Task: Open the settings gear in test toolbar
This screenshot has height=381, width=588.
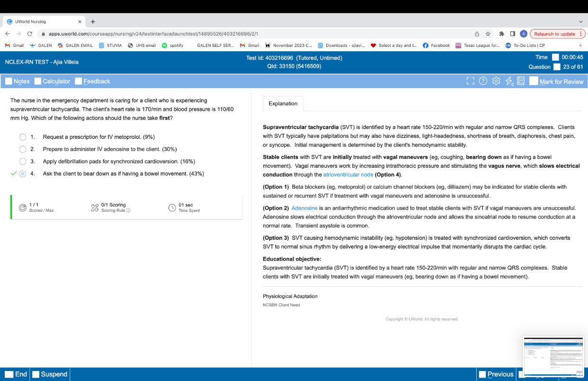Action: (x=496, y=81)
